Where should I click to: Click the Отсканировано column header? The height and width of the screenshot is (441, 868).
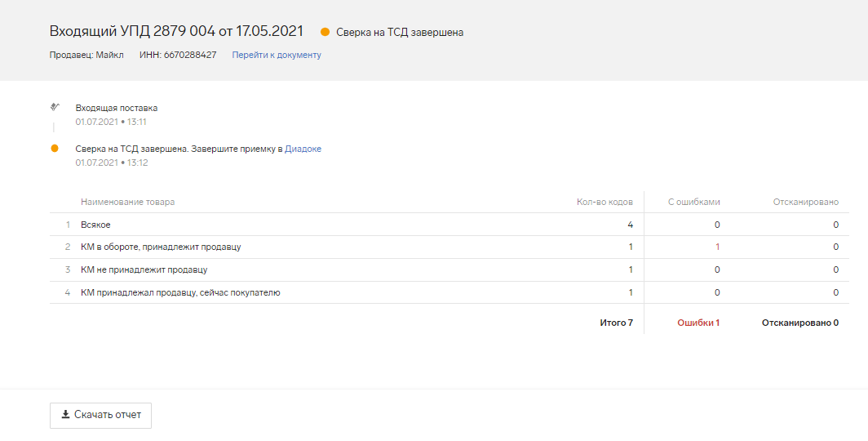[x=805, y=202]
